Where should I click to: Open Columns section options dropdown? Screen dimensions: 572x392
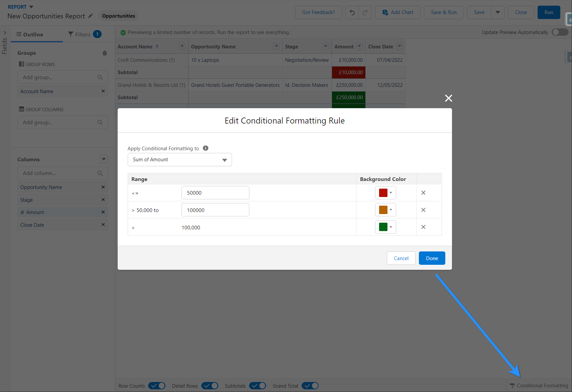[104, 159]
